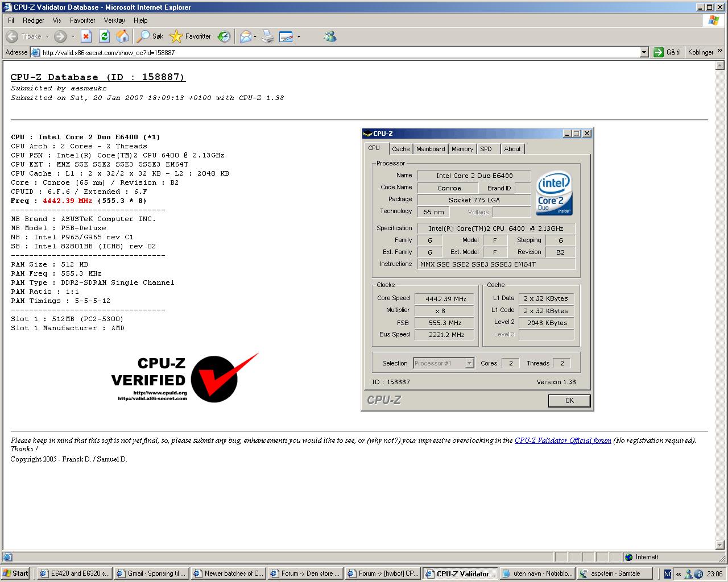728x582 pixels.
Task: Click the CPU-Z Verified checkmark badge
Action: tap(185, 377)
